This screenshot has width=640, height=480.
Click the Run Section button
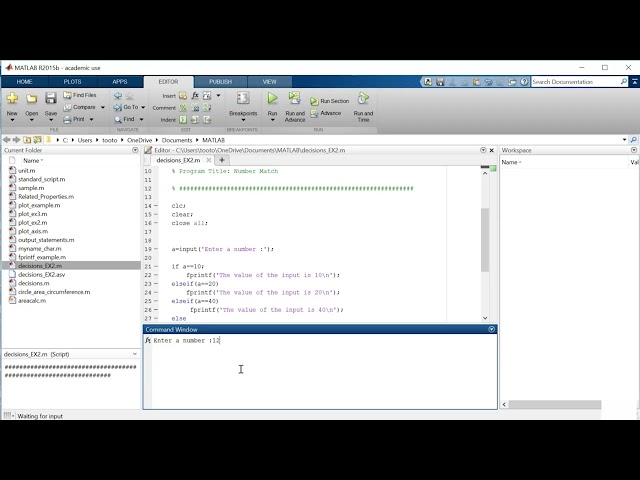[329, 101]
